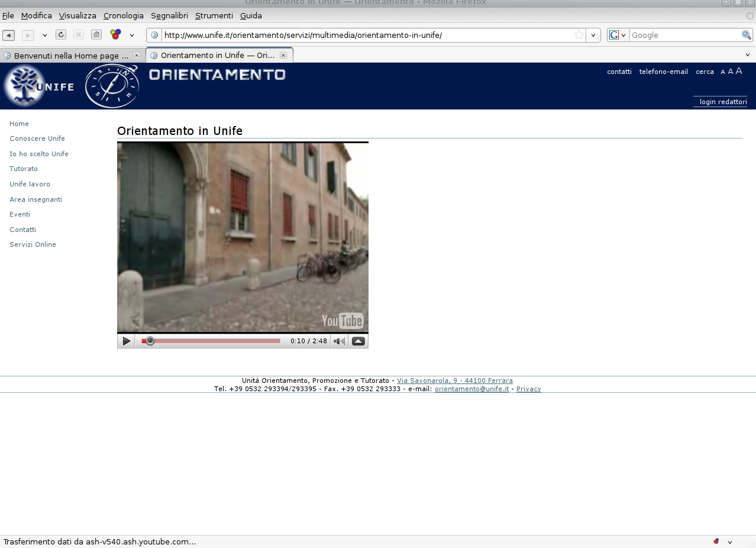756x548 pixels.
Task: Play the YouTube video
Action: pyautogui.click(x=127, y=341)
